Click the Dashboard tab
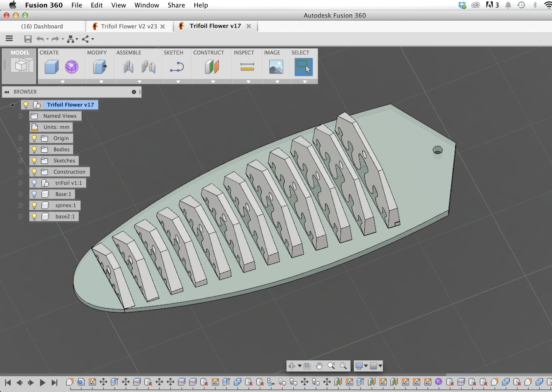Image resolution: width=552 pixels, height=392 pixels. click(x=42, y=26)
